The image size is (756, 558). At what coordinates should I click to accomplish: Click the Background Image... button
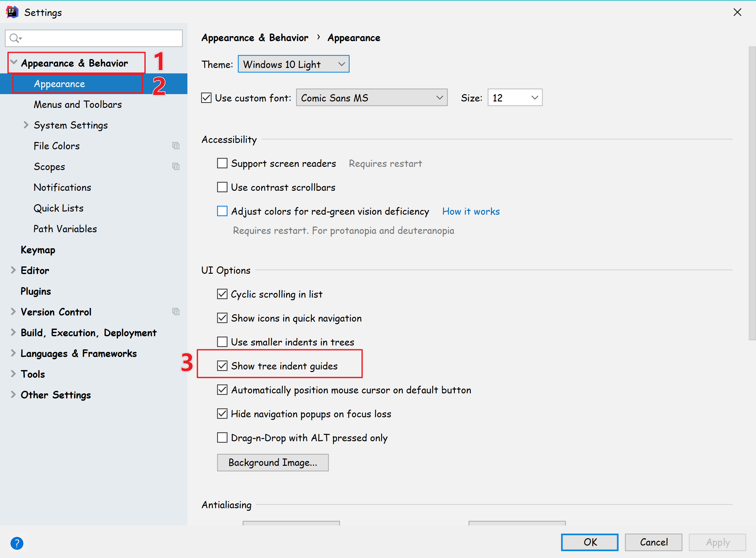[272, 462]
